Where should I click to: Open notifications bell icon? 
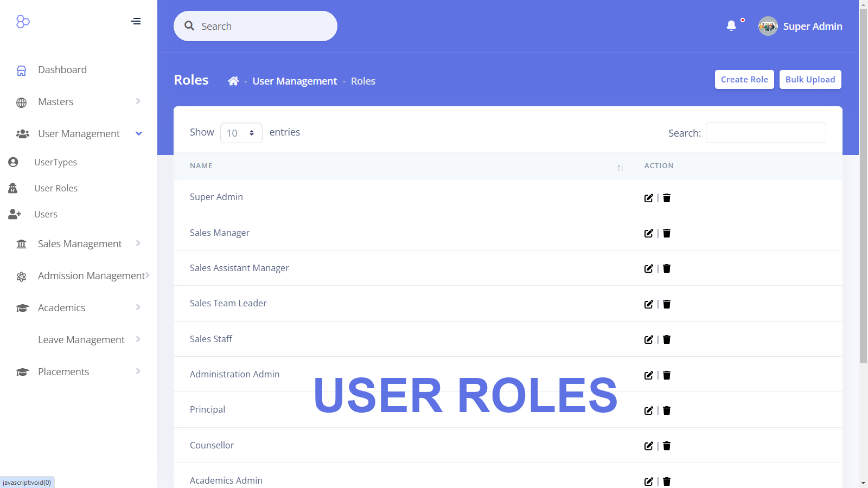pos(731,26)
